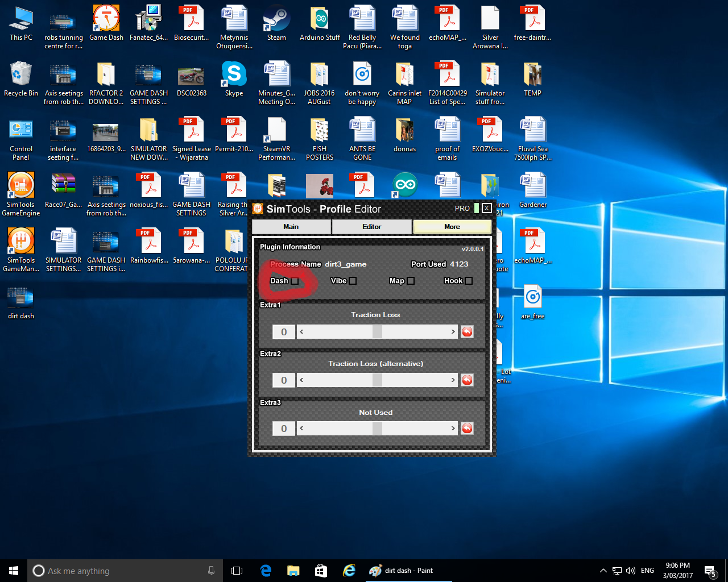Switch to the Main tab in SimTools
The width and height of the screenshot is (728, 582).
291,226
